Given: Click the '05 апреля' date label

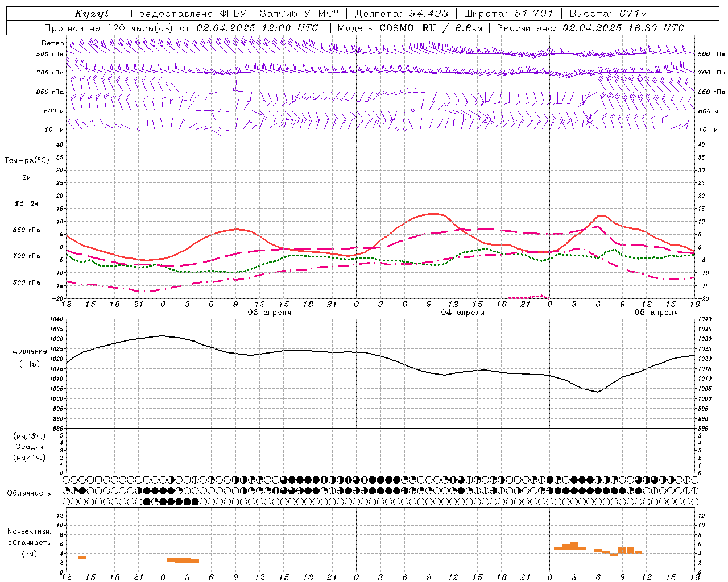Looking at the screenshot, I should point(656,313).
